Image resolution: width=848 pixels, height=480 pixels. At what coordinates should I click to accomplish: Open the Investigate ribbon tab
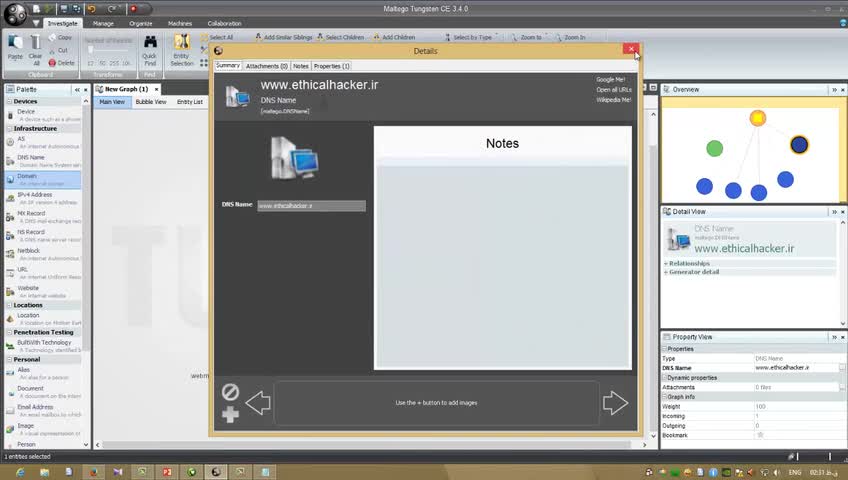click(63, 23)
